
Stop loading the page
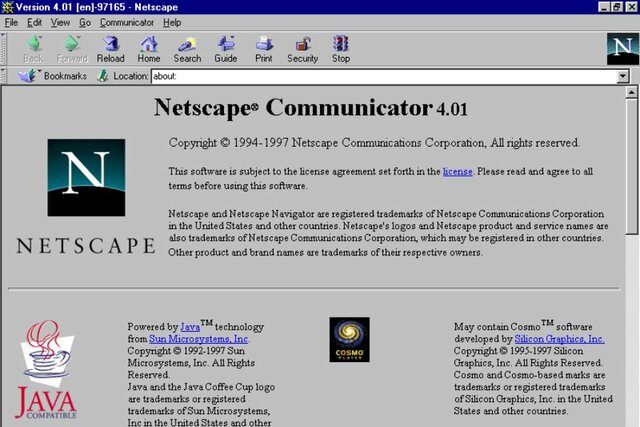click(x=341, y=49)
